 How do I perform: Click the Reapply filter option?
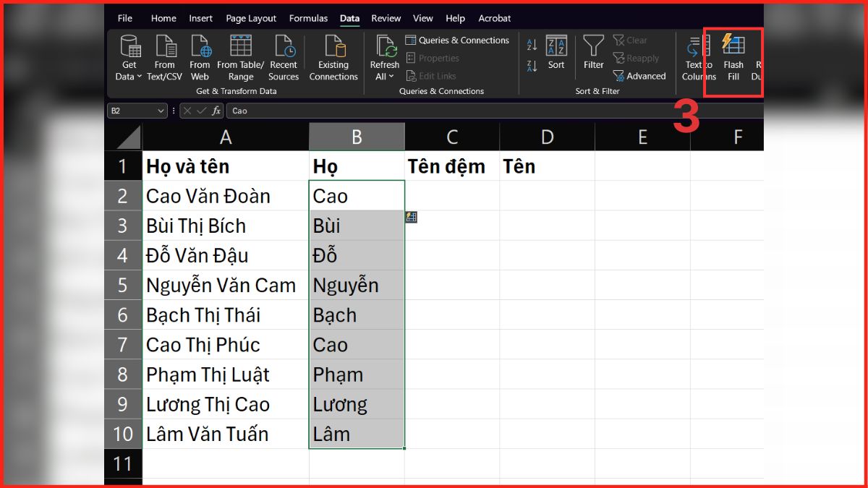(637, 58)
